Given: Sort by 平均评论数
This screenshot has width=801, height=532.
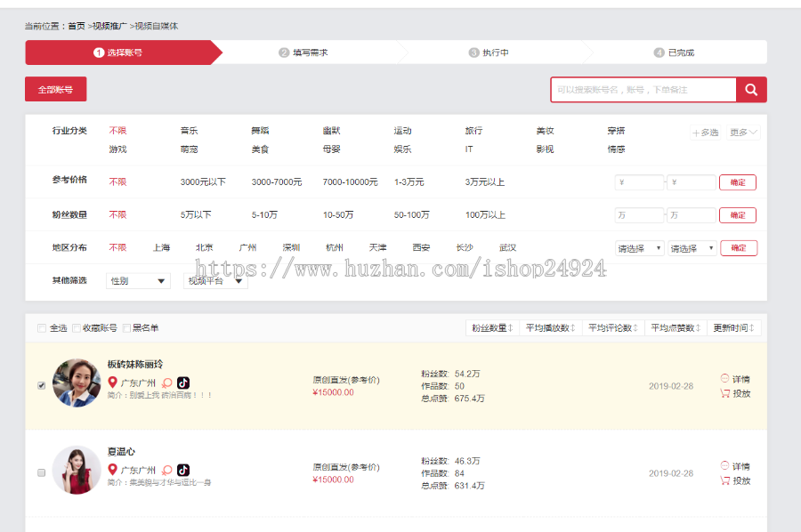Looking at the screenshot, I should coord(613,327).
